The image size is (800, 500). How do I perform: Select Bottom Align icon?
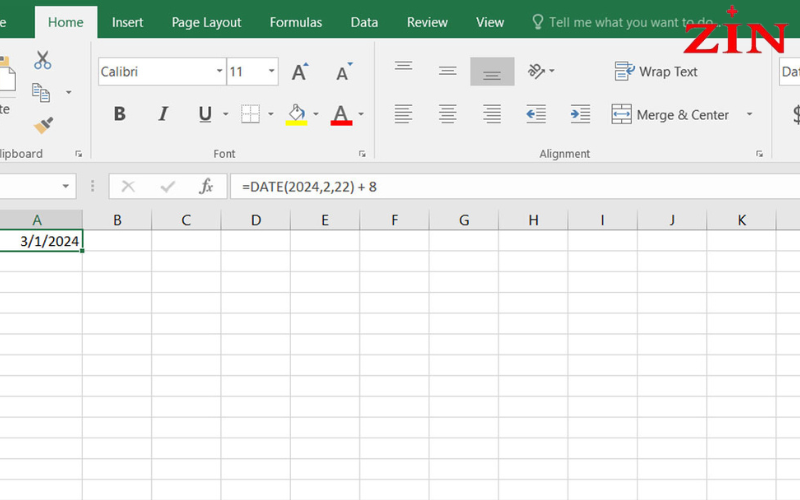coord(492,71)
